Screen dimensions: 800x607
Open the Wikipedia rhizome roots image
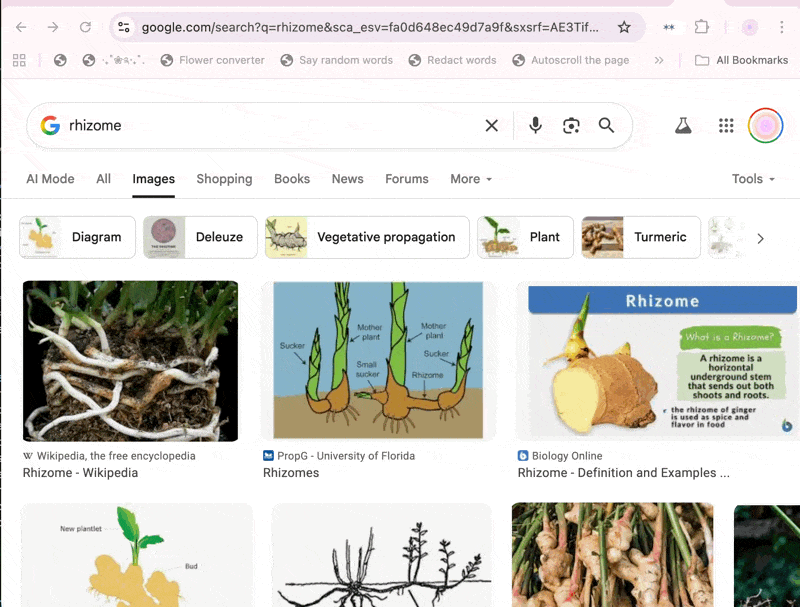[130, 361]
